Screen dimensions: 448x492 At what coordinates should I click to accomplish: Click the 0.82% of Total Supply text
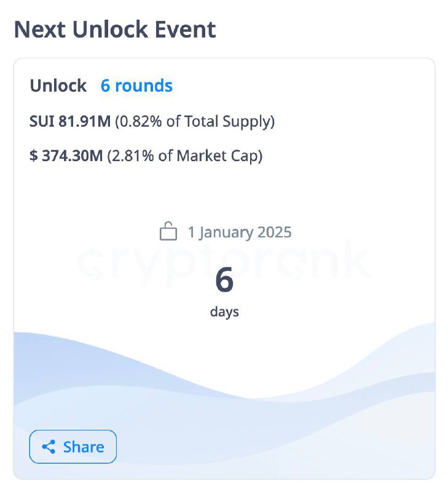(195, 122)
